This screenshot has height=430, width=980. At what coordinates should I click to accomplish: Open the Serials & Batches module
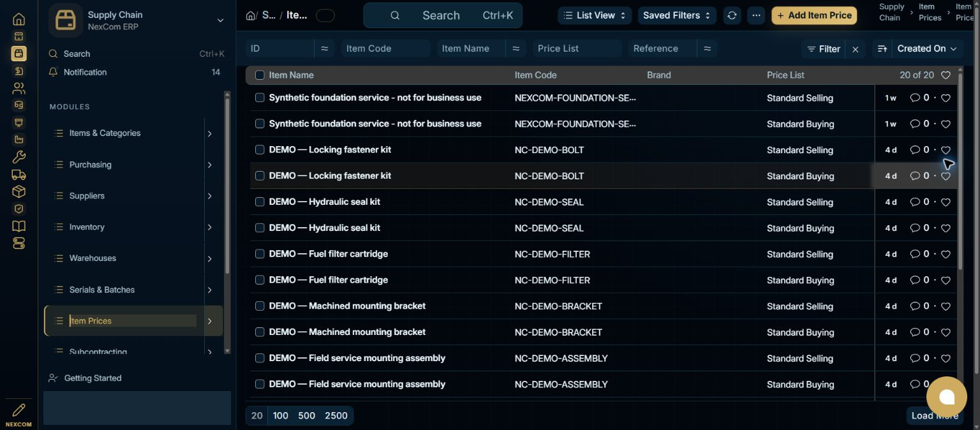click(102, 290)
